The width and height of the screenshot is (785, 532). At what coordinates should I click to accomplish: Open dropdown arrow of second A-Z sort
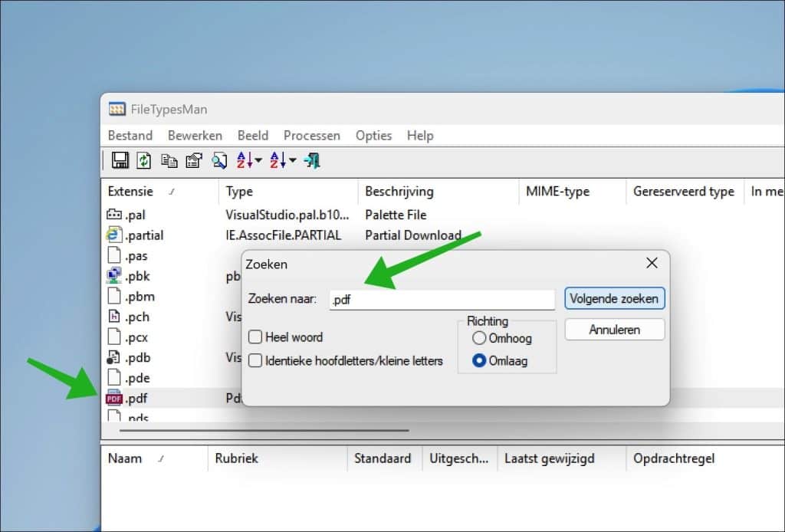coord(292,161)
